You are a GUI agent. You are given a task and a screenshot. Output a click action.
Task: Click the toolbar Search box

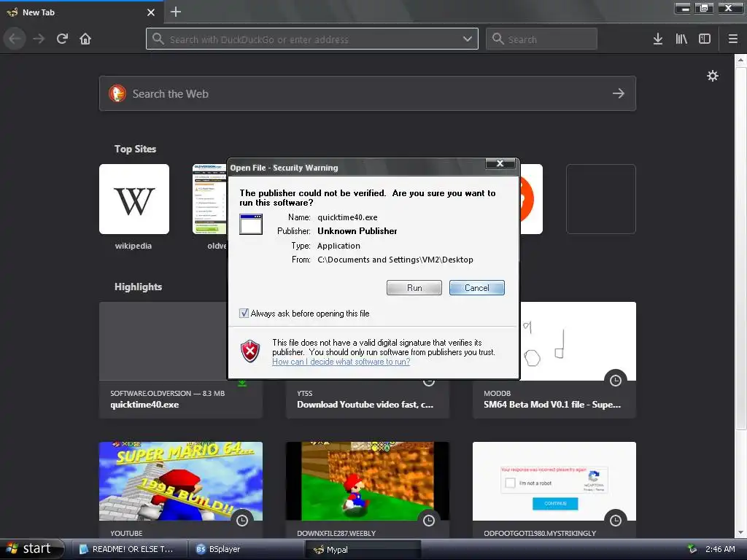[x=541, y=39]
